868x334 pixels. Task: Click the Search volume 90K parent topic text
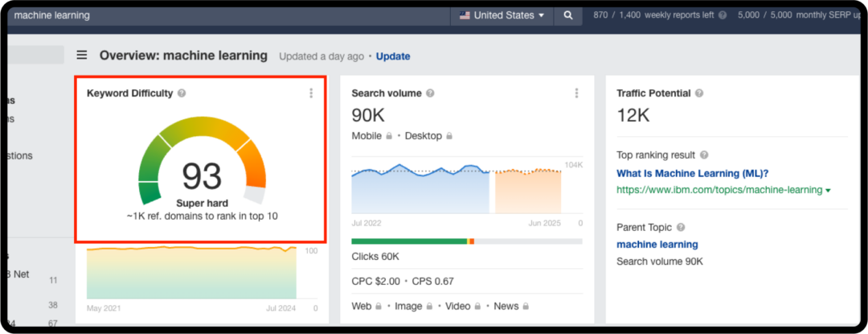click(660, 262)
